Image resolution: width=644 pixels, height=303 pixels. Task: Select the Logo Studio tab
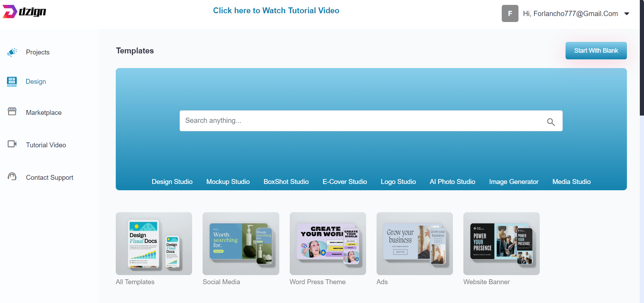coord(398,182)
